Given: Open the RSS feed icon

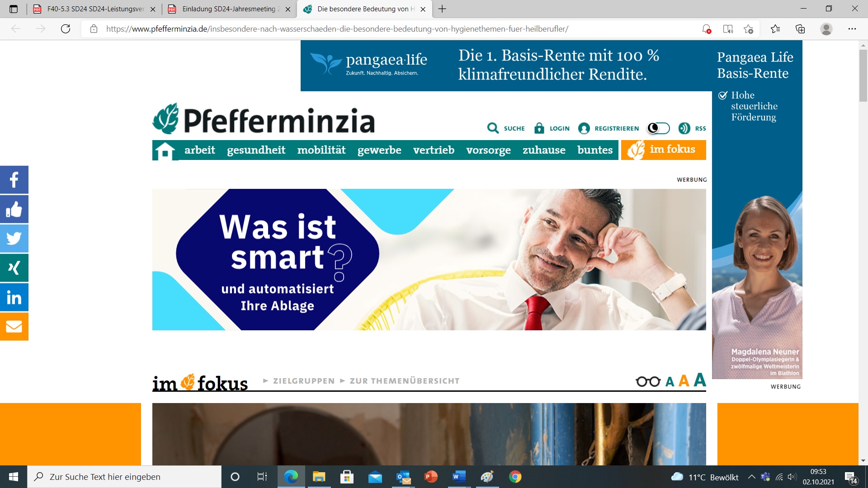Looking at the screenshot, I should click(684, 128).
